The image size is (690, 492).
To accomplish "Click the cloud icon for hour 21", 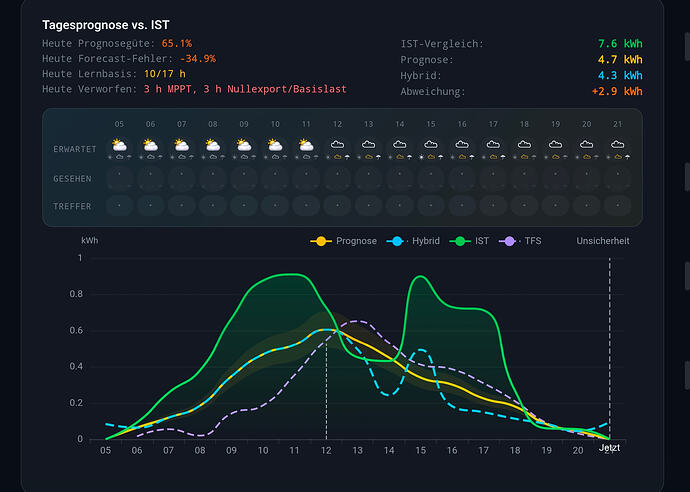I will pyautogui.click(x=618, y=144).
